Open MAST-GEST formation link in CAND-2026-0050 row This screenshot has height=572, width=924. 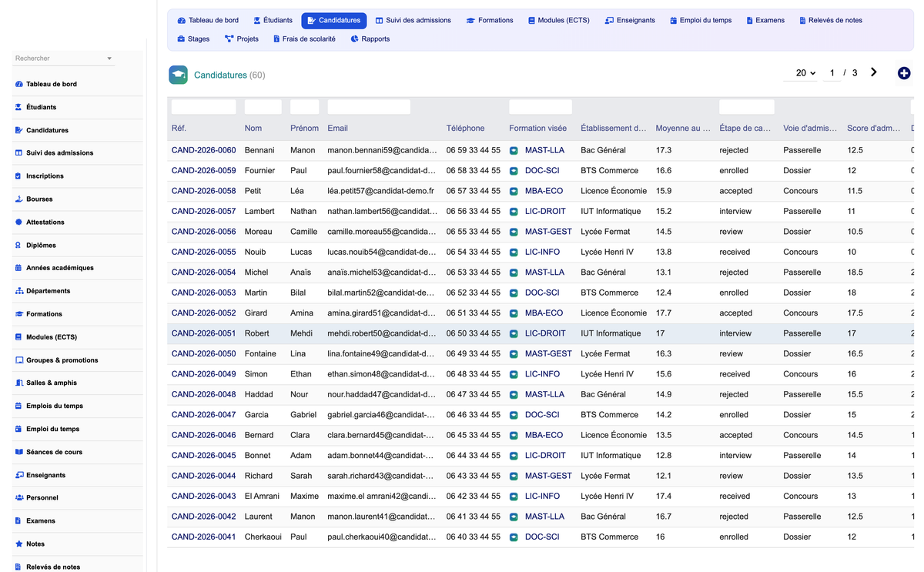[x=548, y=354]
